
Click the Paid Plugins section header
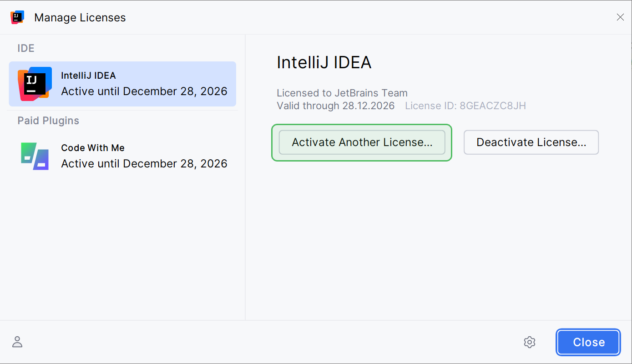(48, 121)
